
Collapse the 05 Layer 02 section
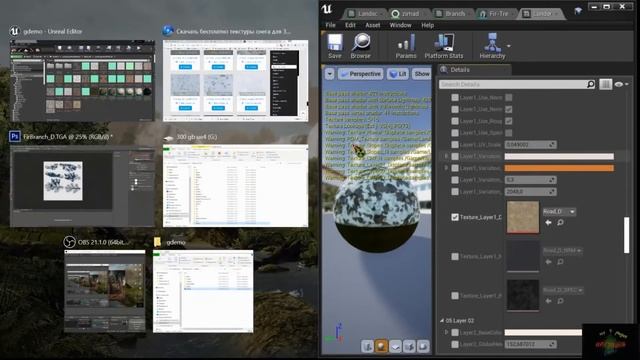click(442, 321)
